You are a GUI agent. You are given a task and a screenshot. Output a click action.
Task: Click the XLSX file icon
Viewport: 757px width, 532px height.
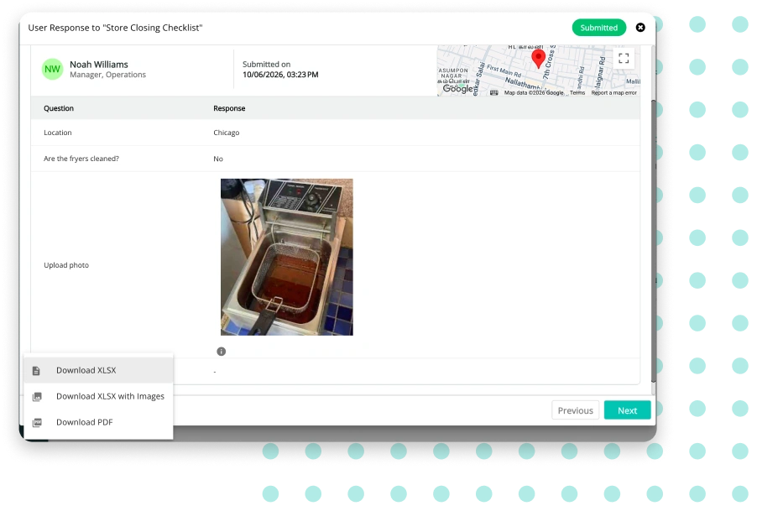[36, 371]
